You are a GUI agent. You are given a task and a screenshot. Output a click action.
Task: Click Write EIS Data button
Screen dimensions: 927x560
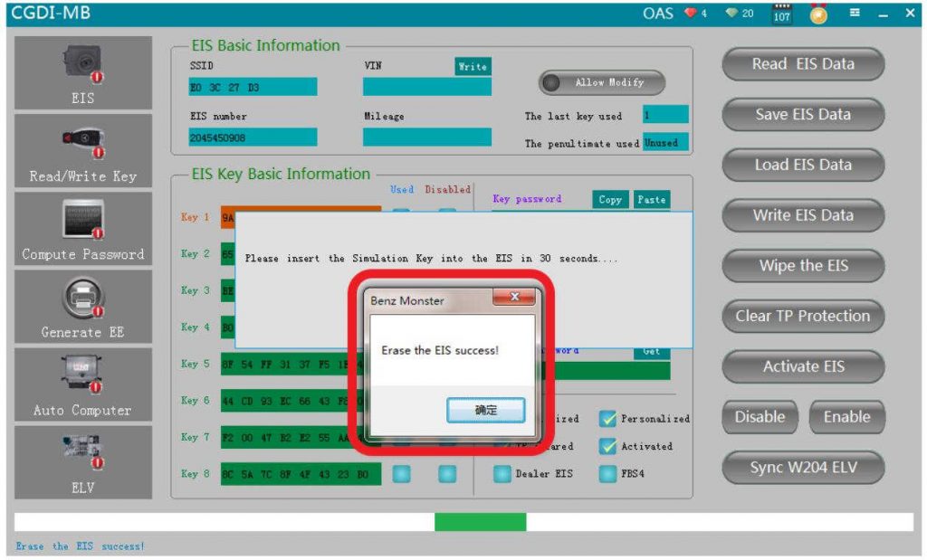pos(803,215)
